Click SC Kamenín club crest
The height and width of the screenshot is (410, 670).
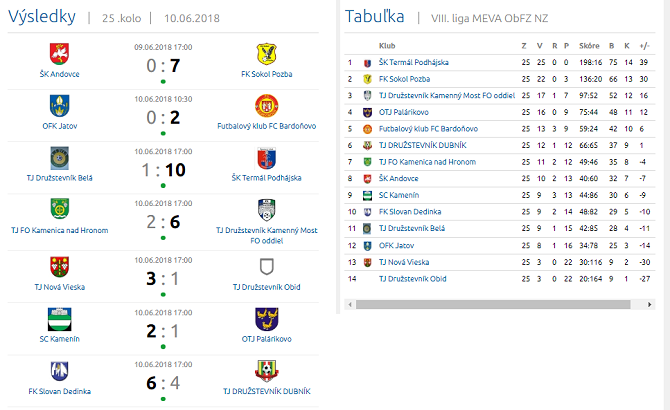coord(60,319)
